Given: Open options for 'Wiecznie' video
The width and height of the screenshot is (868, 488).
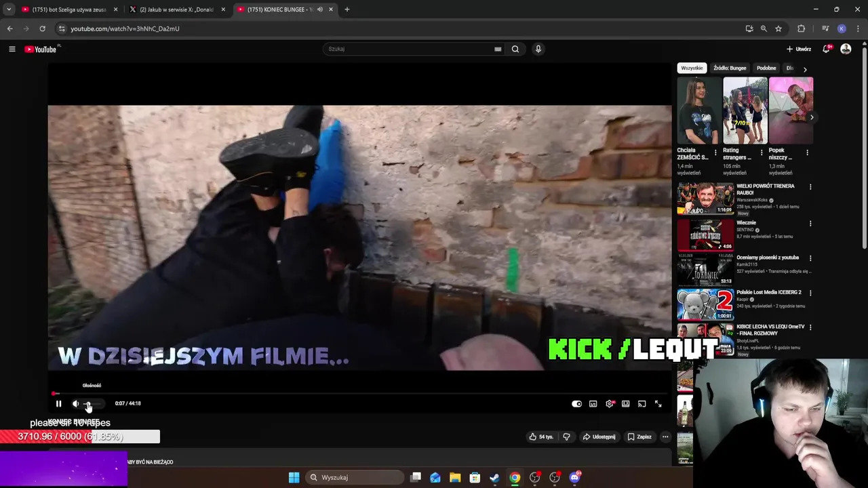Looking at the screenshot, I should point(810,224).
